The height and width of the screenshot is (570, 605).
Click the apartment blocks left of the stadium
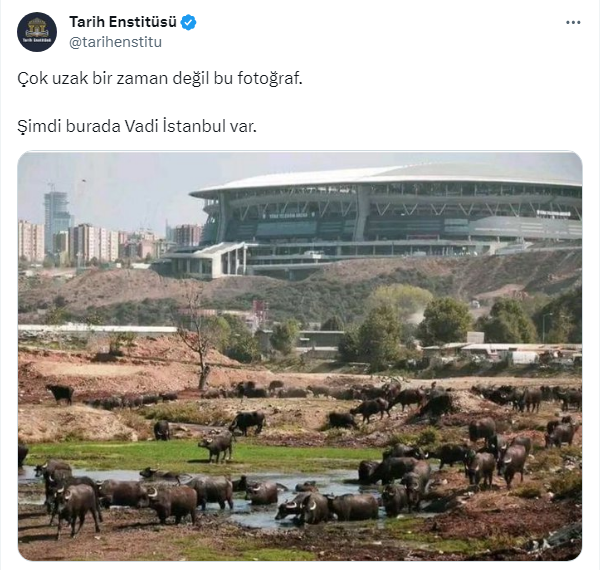click(95, 242)
